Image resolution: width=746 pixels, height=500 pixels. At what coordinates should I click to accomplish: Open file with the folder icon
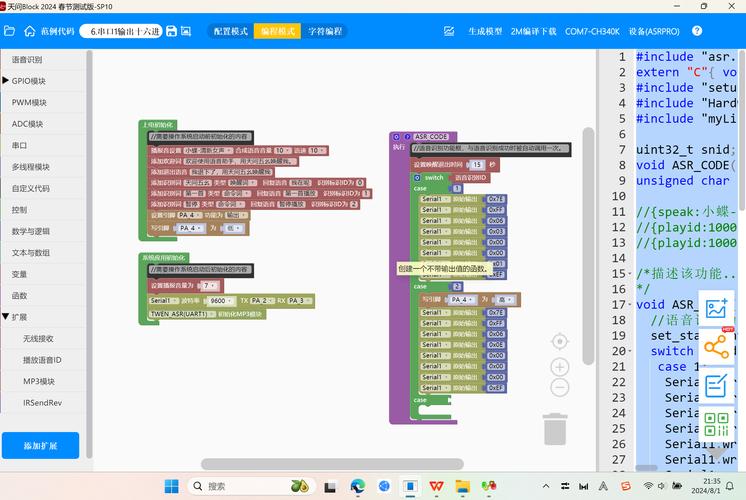pos(9,31)
